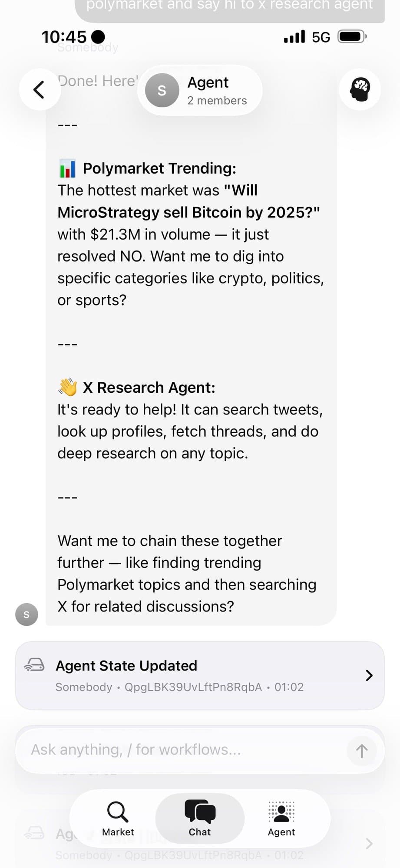Tap the bar chart Polymarket emoji
The width and height of the screenshot is (400, 868).
tap(67, 168)
